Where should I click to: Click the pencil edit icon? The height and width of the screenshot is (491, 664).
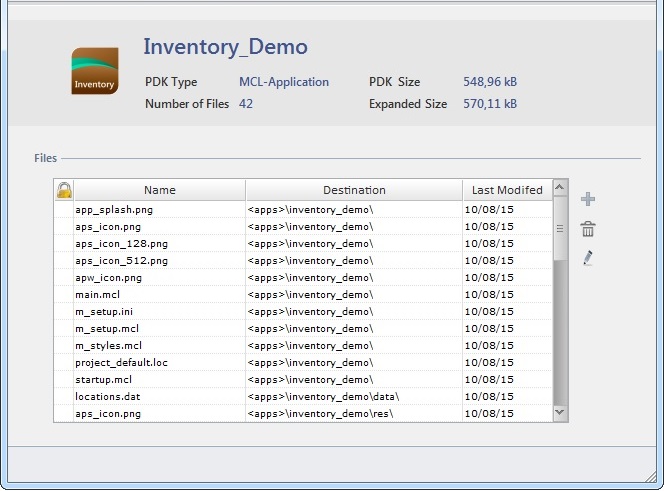pyautogui.click(x=588, y=258)
